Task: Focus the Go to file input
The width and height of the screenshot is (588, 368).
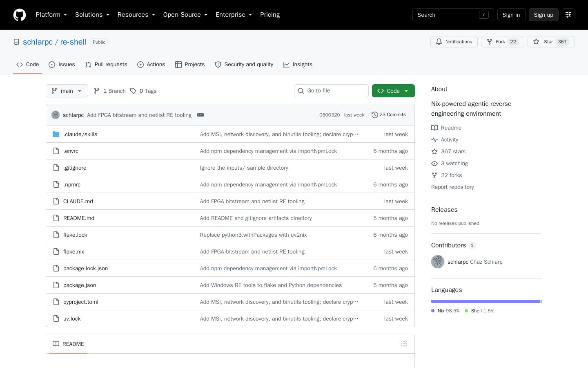Action: [331, 91]
